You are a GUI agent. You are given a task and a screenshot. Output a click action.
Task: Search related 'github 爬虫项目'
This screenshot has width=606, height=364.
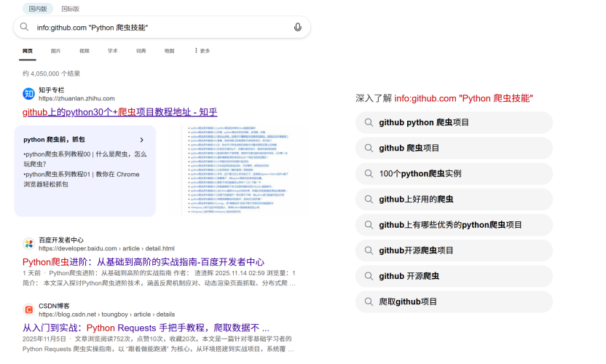click(454, 148)
